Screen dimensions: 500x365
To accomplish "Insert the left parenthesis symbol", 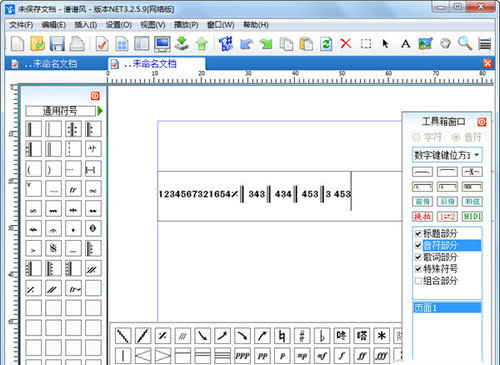I will point(33,169).
